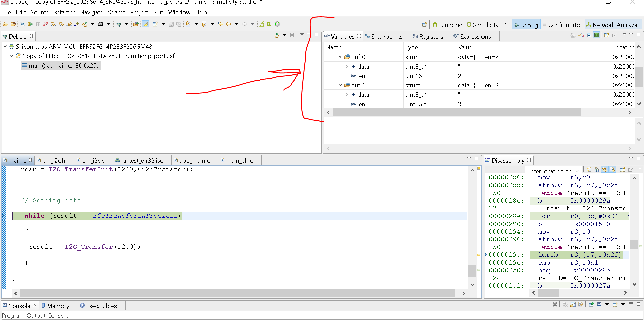
Task: Click the Back navigation yellow arrow
Action: coord(228,24)
